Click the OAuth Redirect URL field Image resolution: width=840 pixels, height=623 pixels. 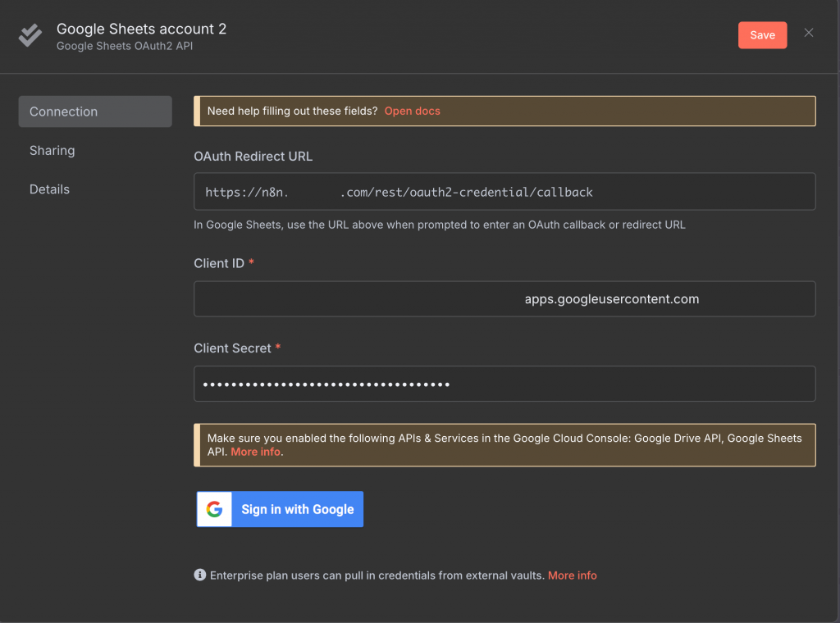point(504,192)
